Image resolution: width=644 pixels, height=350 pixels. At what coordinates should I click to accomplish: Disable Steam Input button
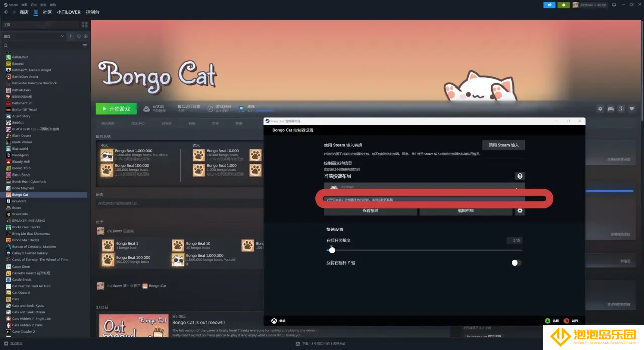tap(504, 145)
